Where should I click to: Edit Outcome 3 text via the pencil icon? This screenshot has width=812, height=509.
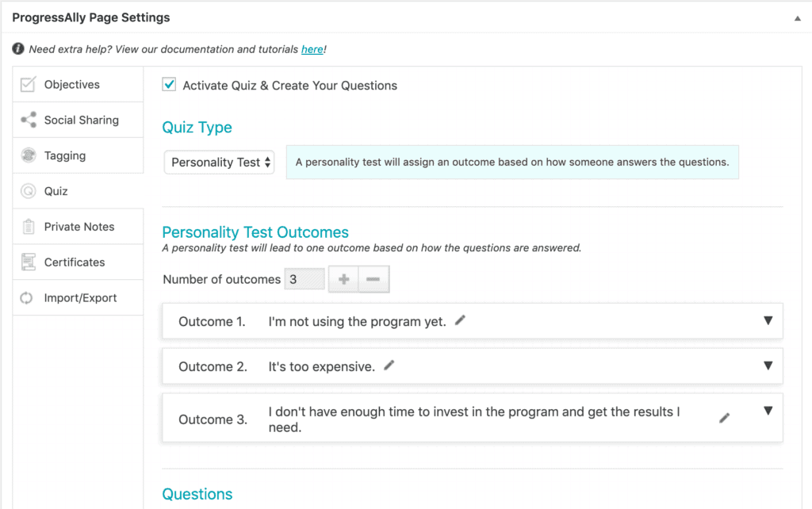pyautogui.click(x=724, y=416)
